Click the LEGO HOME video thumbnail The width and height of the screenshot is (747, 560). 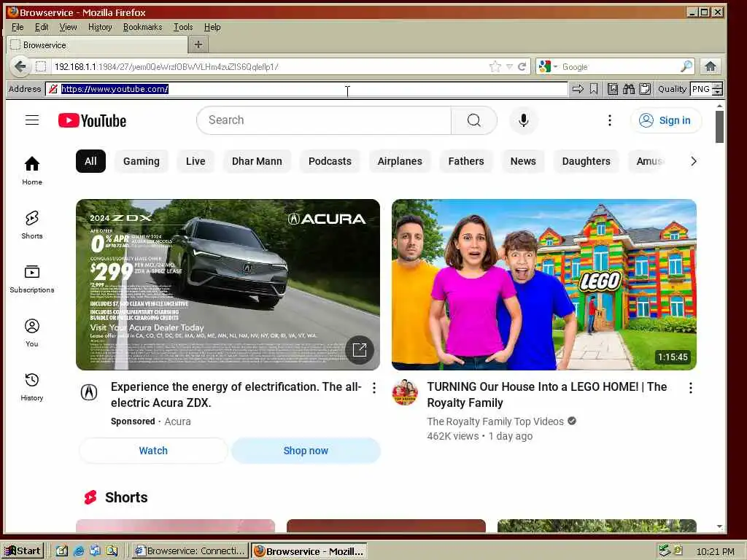(543, 284)
